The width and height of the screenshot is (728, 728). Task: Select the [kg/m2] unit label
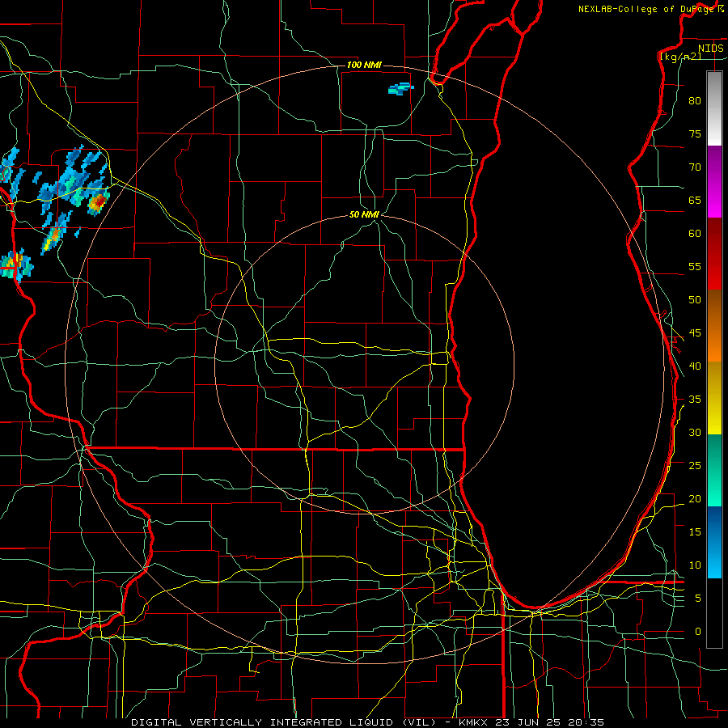pos(680,57)
